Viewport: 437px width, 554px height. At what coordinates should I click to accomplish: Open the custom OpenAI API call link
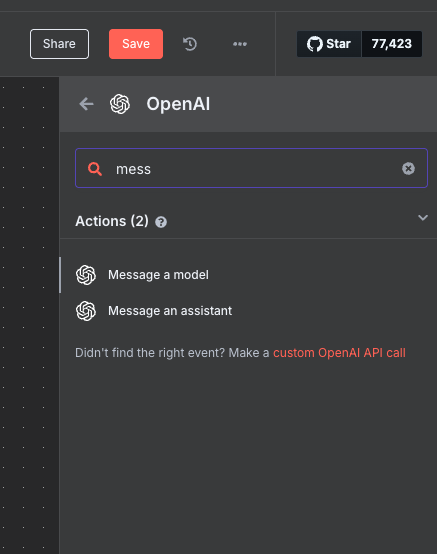click(x=339, y=353)
